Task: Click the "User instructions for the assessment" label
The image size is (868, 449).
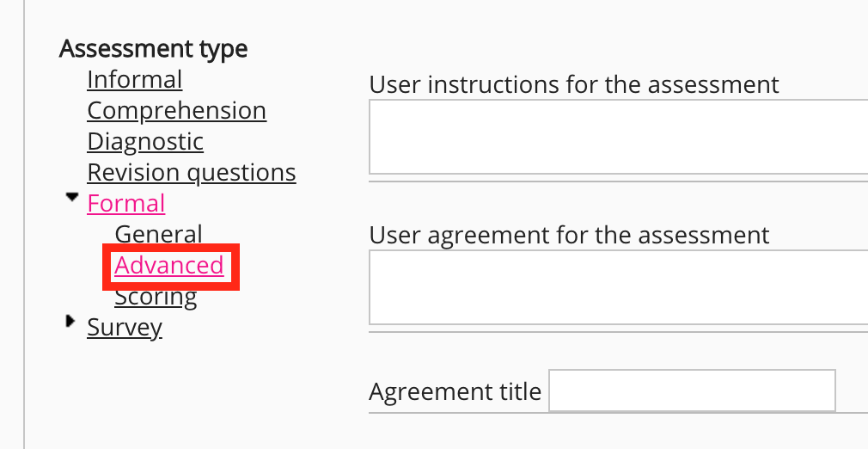Action: tap(574, 85)
